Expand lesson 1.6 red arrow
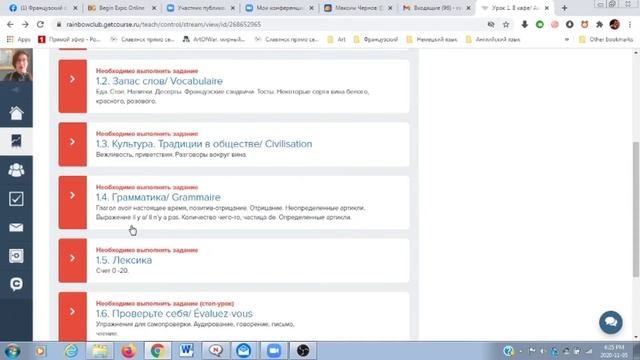This screenshot has height=360, width=640. point(72,316)
